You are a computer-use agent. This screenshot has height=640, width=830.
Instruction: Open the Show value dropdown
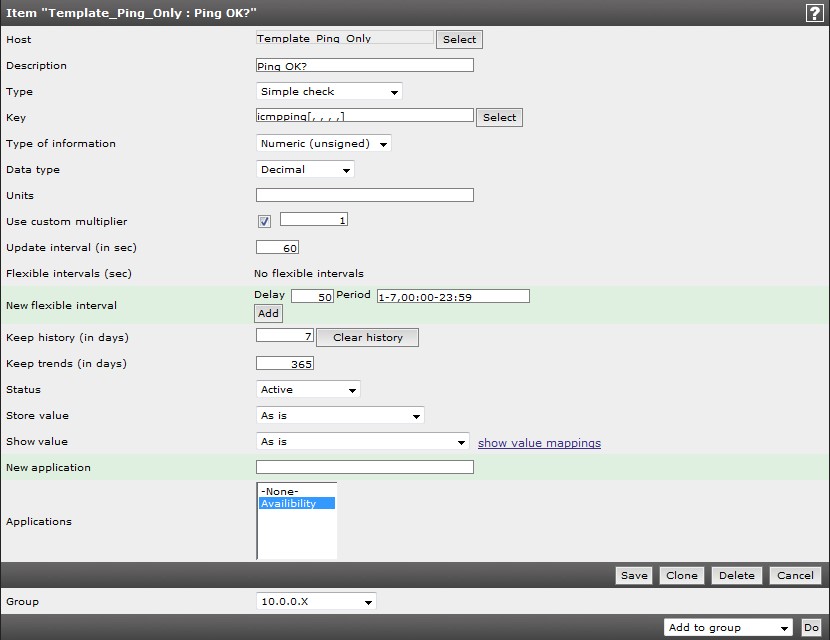[362, 442]
